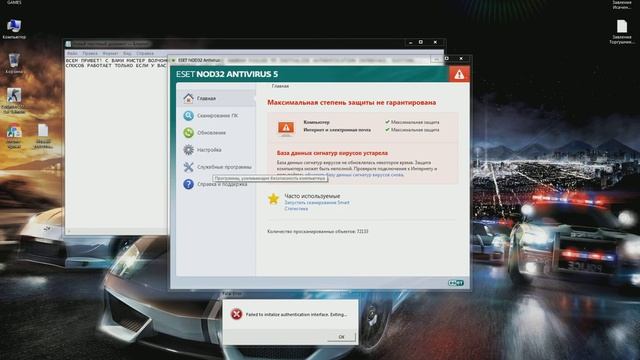
Task: Open the Статистика link
Action: pyautogui.click(x=296, y=209)
